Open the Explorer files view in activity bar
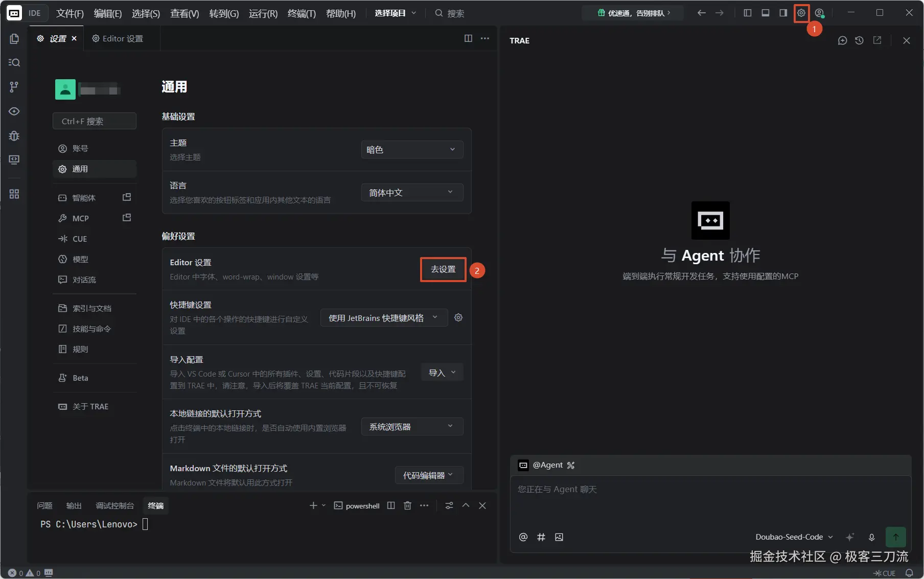Screen dimensions: 924x579 pos(14,39)
